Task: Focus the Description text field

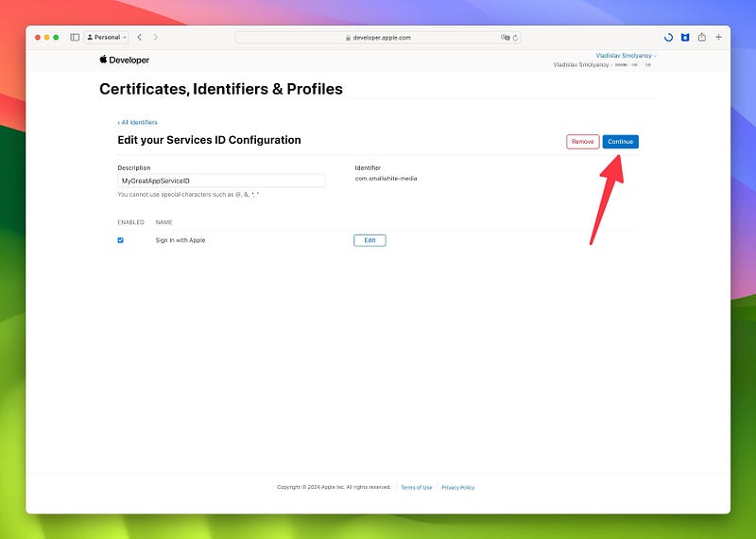Action: click(221, 181)
